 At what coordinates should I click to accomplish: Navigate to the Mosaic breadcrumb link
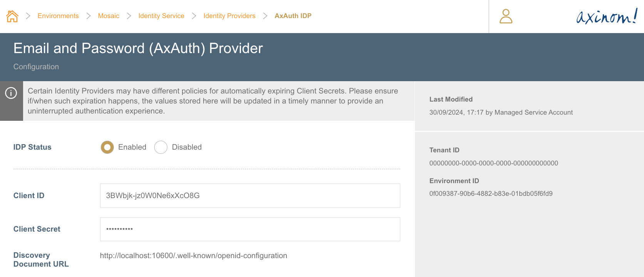pyautogui.click(x=109, y=16)
